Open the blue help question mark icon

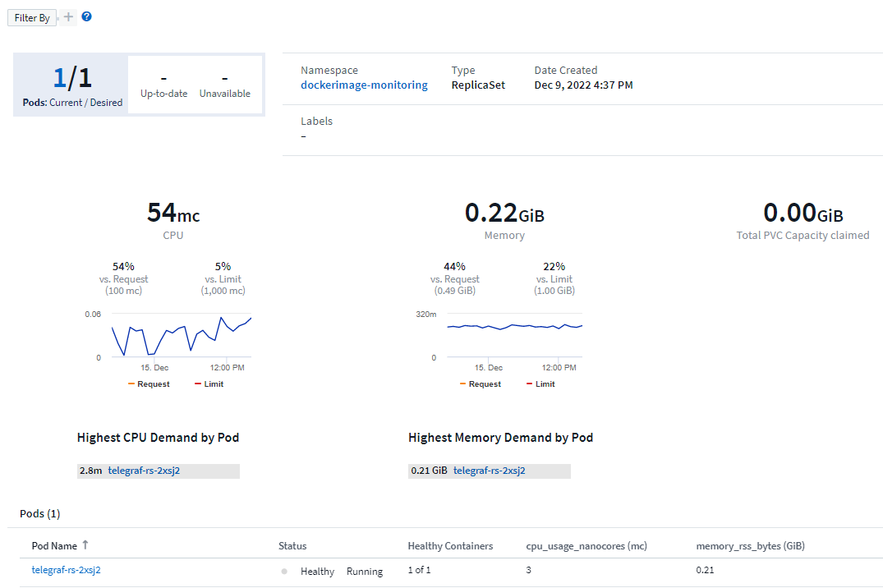tap(86, 16)
